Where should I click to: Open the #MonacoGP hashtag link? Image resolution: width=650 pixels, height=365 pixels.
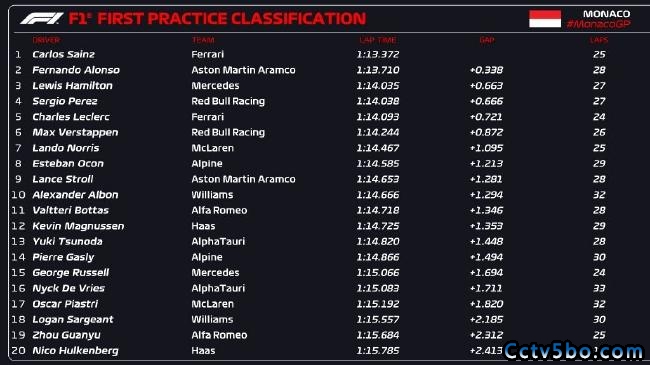click(x=599, y=24)
